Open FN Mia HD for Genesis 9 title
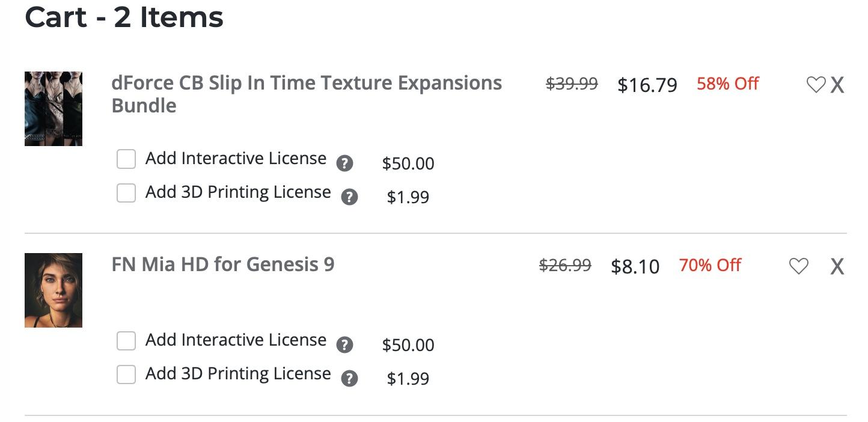 [223, 265]
